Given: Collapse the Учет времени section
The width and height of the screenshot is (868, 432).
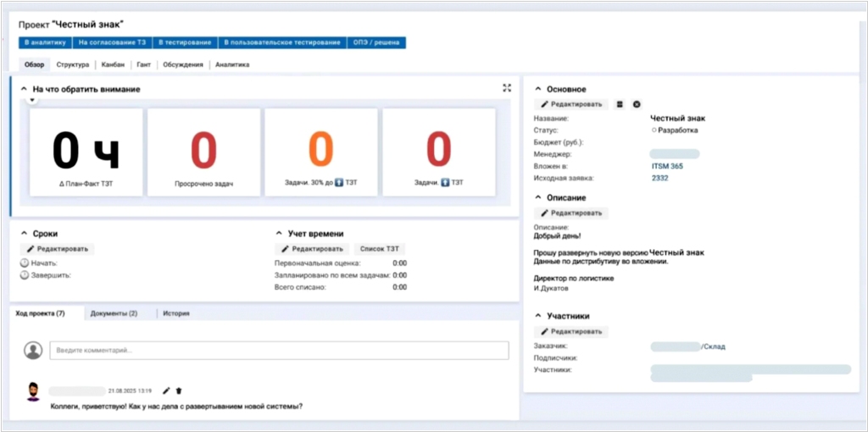Looking at the screenshot, I should coord(279,234).
